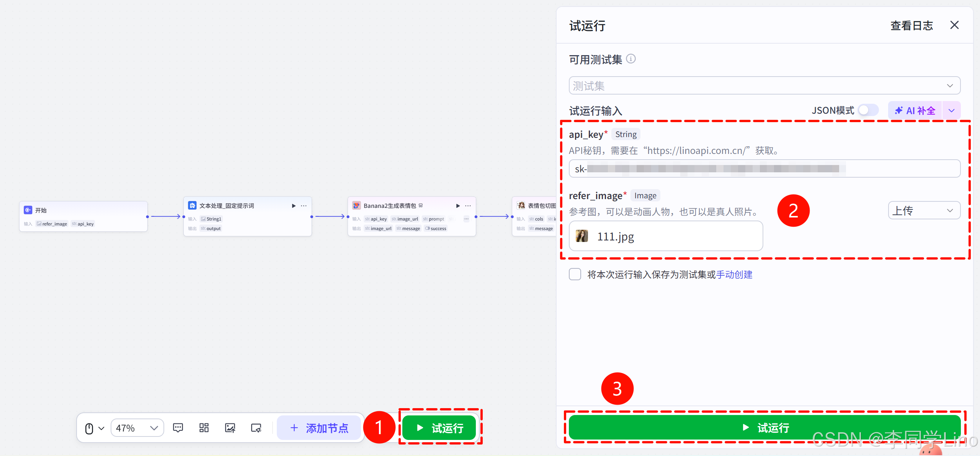Open the 47% zoom level dropdown
980x456 pixels.
point(137,428)
